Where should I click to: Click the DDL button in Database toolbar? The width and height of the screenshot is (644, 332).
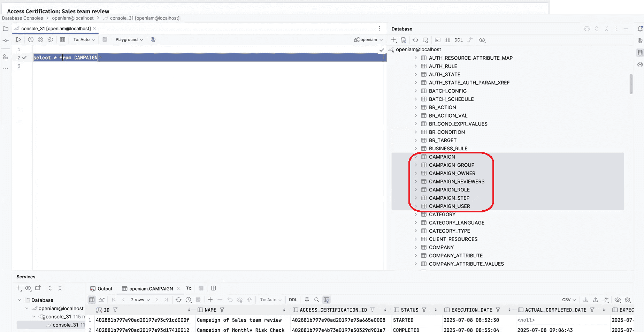458,40
